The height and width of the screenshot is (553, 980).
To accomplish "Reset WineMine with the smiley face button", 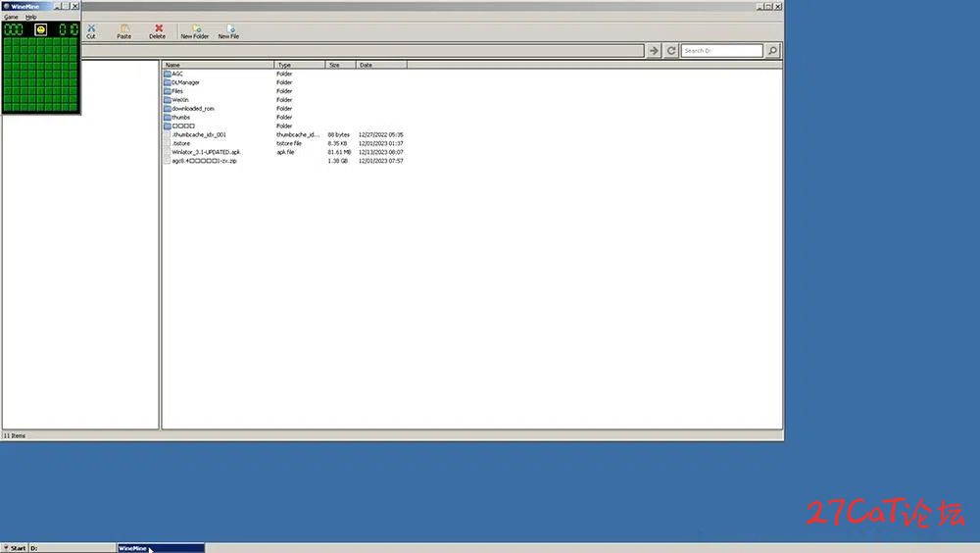I will click(40, 29).
